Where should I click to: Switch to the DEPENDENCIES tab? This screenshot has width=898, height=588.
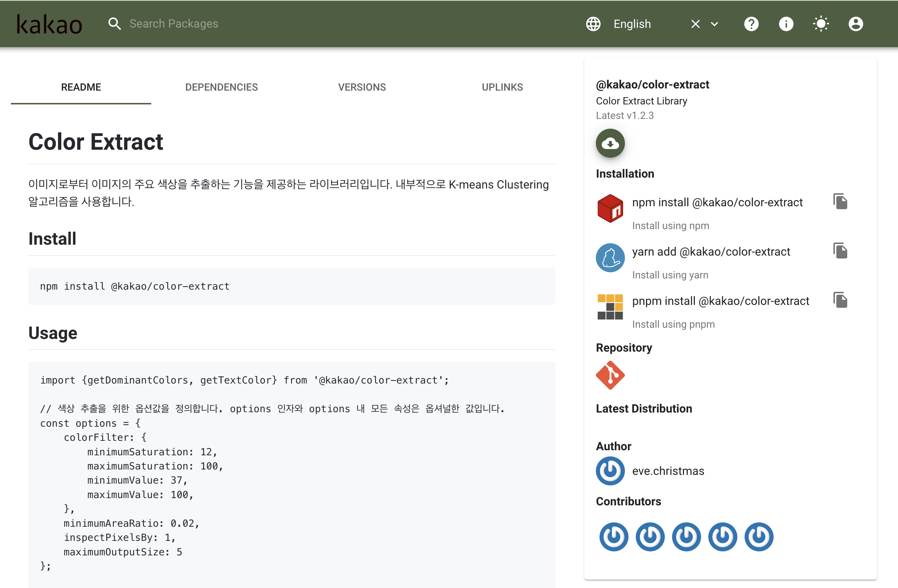click(222, 87)
